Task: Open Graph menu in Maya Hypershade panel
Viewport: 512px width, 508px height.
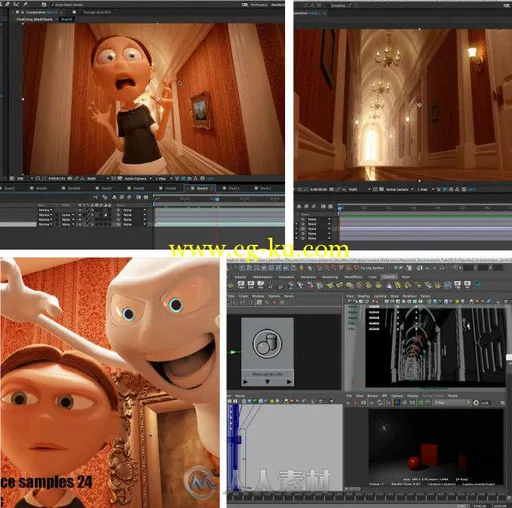Action: point(243,296)
